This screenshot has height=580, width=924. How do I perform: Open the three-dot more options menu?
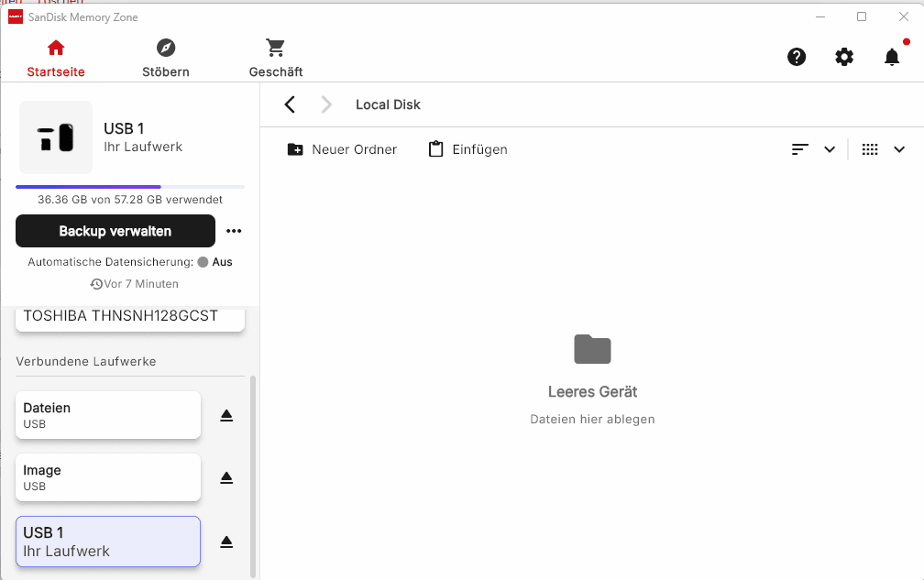[x=234, y=231]
